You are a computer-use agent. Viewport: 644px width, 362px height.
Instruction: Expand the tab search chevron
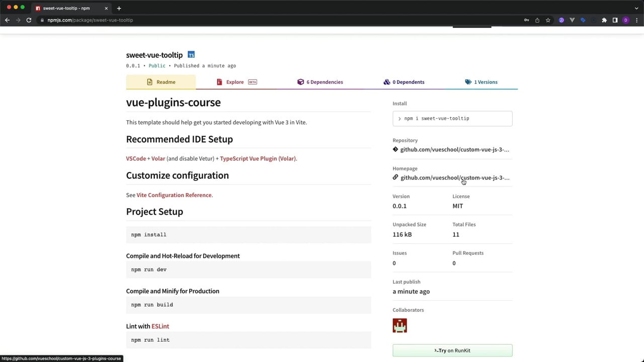636,8
